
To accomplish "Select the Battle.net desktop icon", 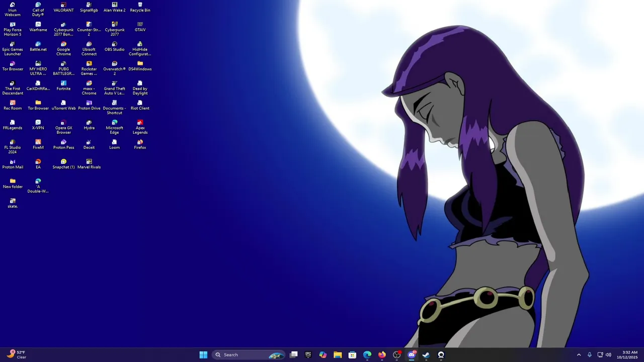I will tap(38, 46).
